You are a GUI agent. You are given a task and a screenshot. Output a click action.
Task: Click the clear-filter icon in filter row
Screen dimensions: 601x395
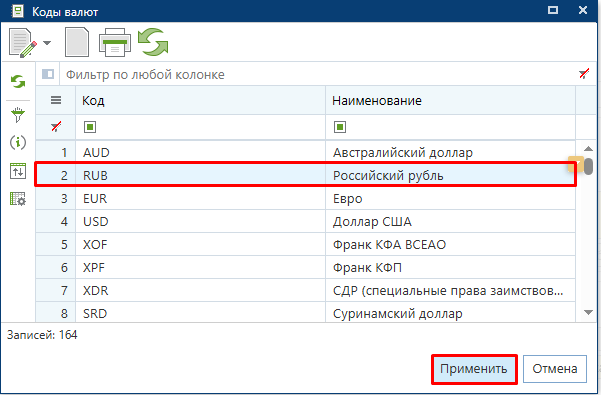[x=56, y=126]
